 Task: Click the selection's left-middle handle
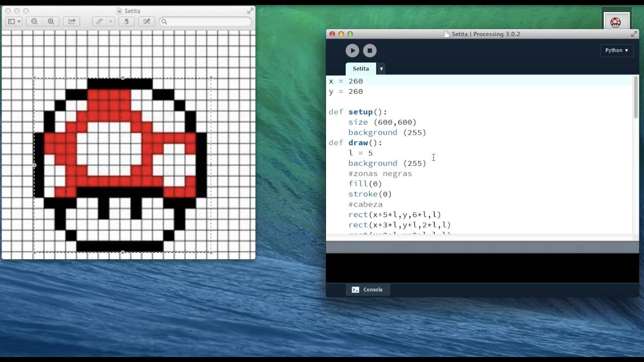click(34, 165)
